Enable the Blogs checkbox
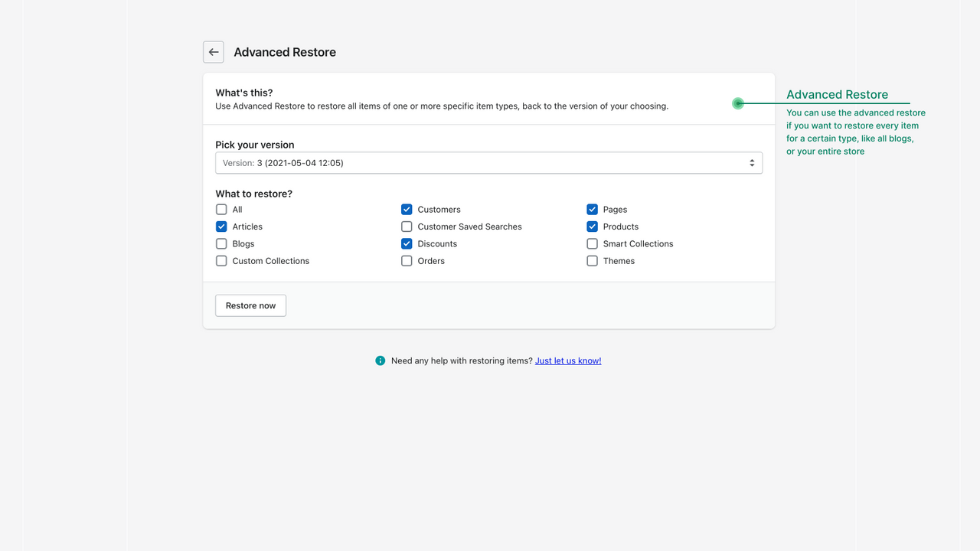Image resolution: width=980 pixels, height=551 pixels. tap(220, 243)
